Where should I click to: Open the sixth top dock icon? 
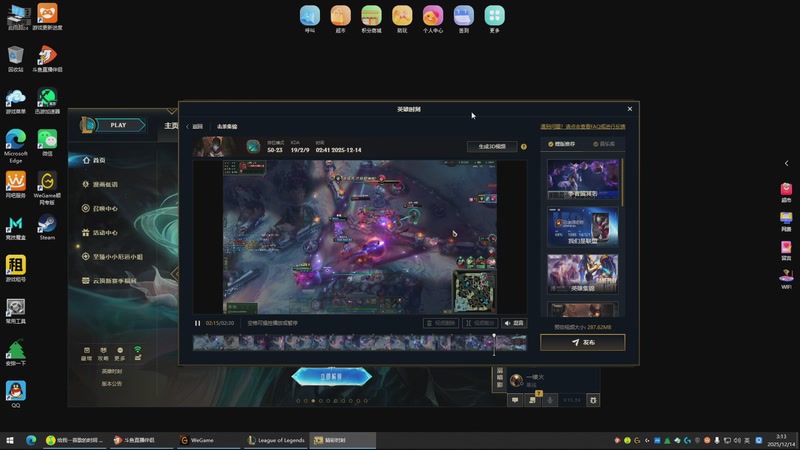(x=463, y=19)
